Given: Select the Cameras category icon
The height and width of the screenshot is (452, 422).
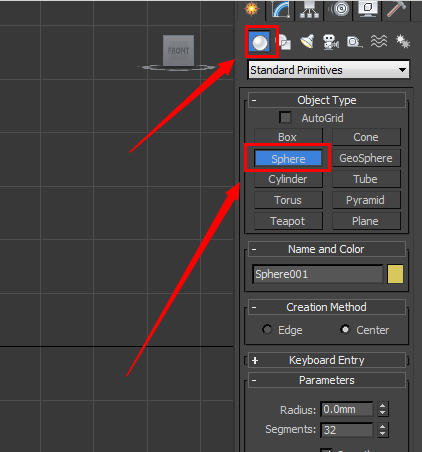Looking at the screenshot, I should 331,42.
